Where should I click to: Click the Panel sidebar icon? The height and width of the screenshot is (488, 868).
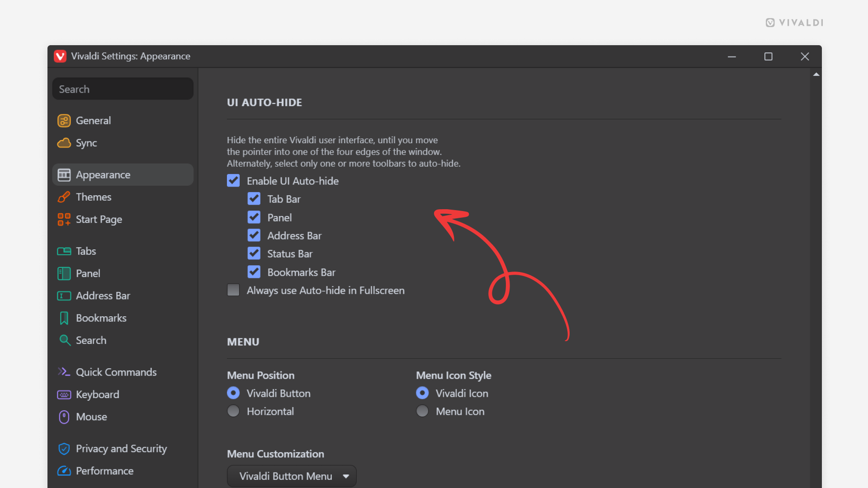click(64, 273)
